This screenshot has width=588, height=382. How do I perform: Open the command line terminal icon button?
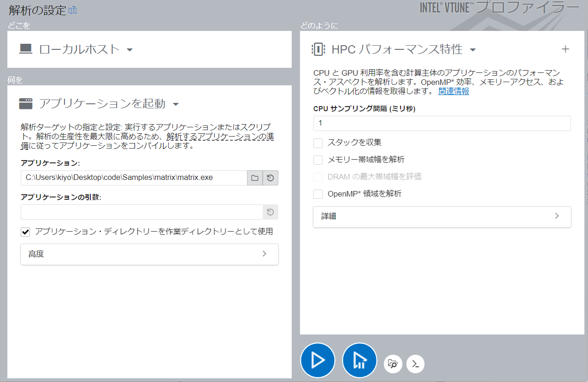pyautogui.click(x=415, y=364)
